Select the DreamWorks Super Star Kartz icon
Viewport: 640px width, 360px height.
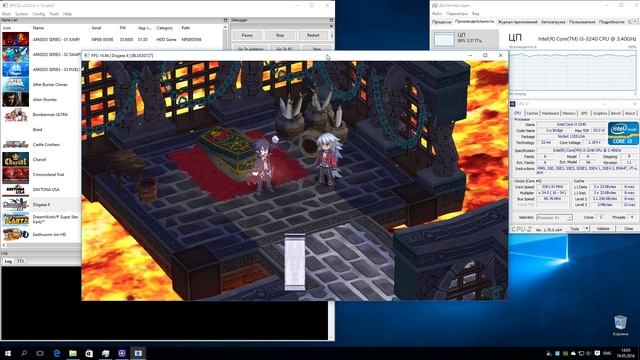tap(16, 219)
